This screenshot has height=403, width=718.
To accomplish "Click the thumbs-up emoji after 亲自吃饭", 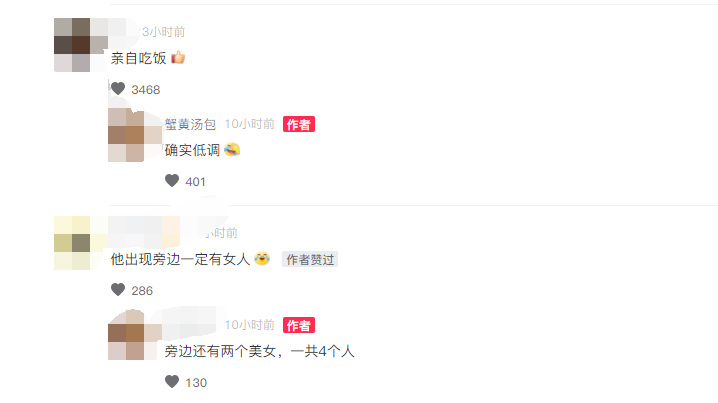I will [178, 58].
